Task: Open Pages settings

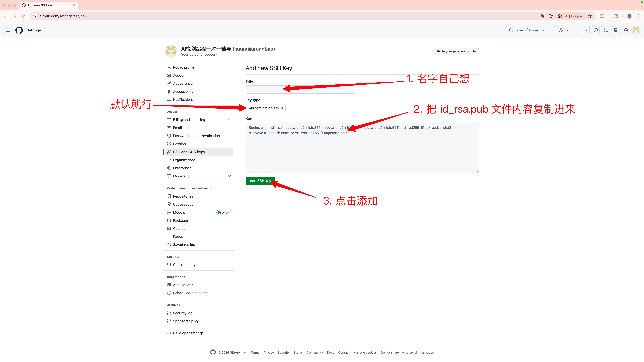Action: pos(199,237)
